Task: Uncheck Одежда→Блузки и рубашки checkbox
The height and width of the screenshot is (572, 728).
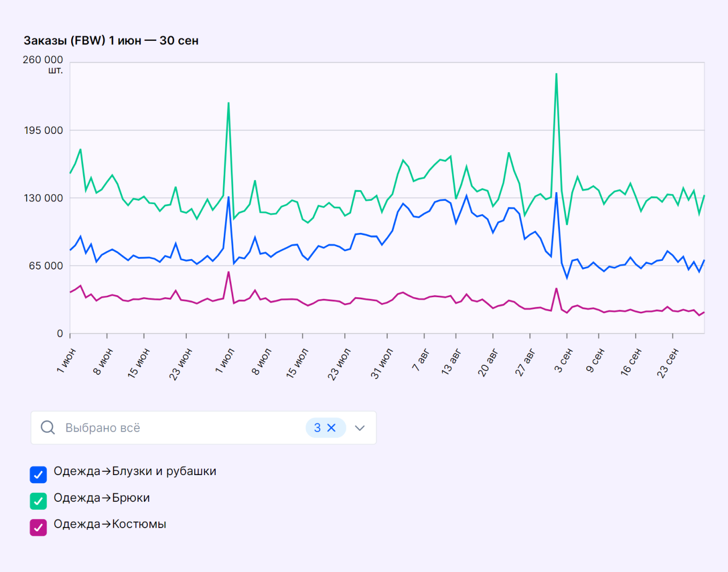Action: pyautogui.click(x=38, y=475)
